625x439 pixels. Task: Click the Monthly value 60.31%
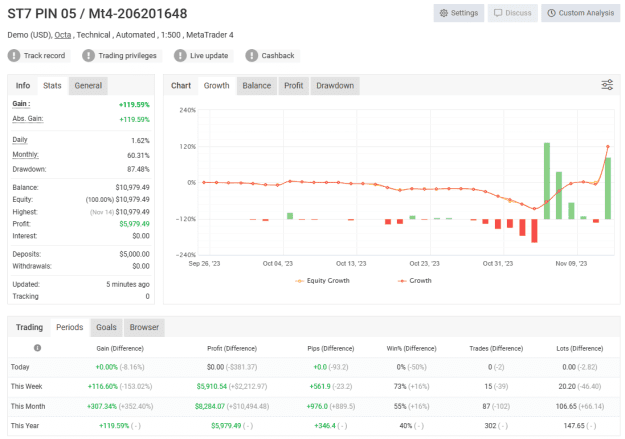click(x=138, y=155)
